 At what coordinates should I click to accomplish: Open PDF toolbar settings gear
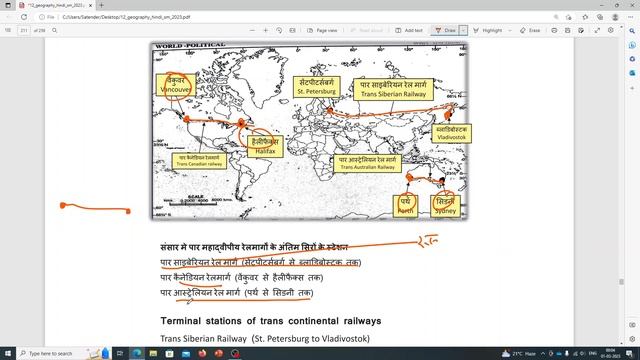click(x=611, y=30)
